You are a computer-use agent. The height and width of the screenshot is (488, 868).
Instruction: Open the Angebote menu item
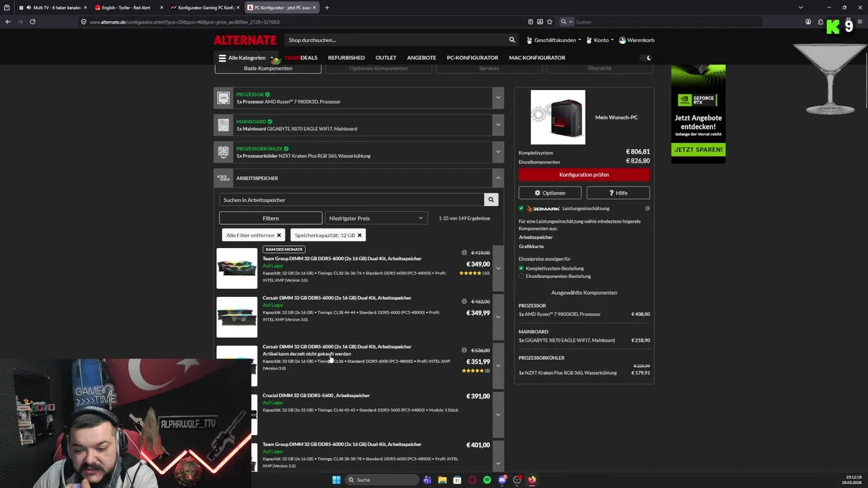coord(421,58)
